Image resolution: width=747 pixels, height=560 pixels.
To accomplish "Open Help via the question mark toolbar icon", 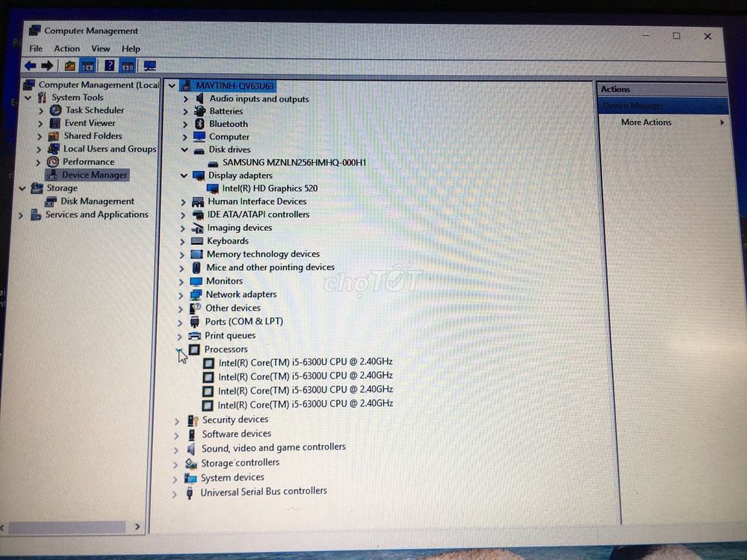I will (110, 66).
